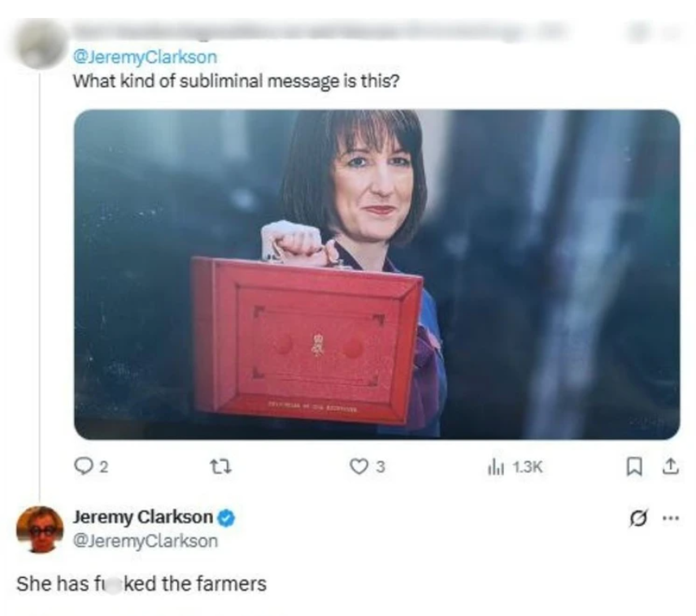
Task: Share the tweet via upload arrow icon
Action: [671, 466]
